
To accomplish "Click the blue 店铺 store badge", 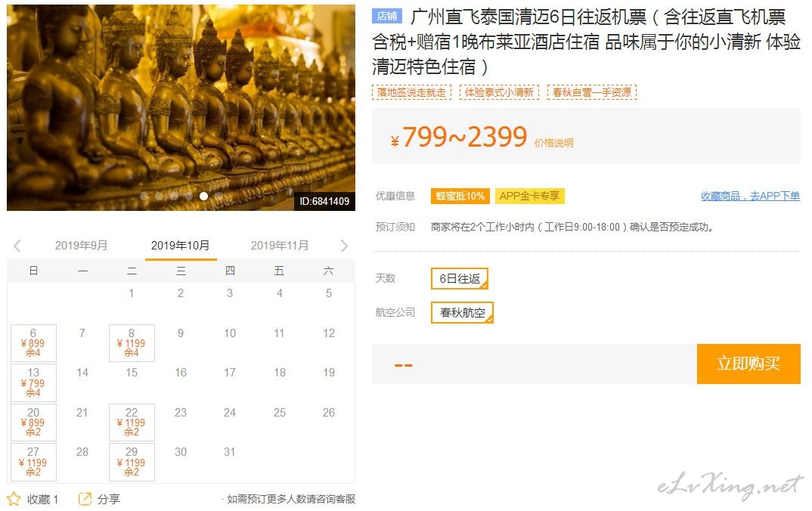I will click(387, 16).
